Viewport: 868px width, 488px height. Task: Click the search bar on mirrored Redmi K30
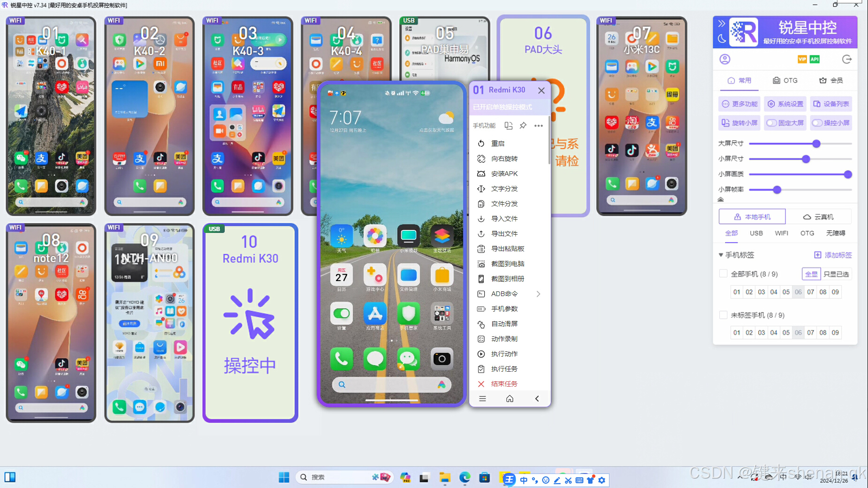[391, 385]
